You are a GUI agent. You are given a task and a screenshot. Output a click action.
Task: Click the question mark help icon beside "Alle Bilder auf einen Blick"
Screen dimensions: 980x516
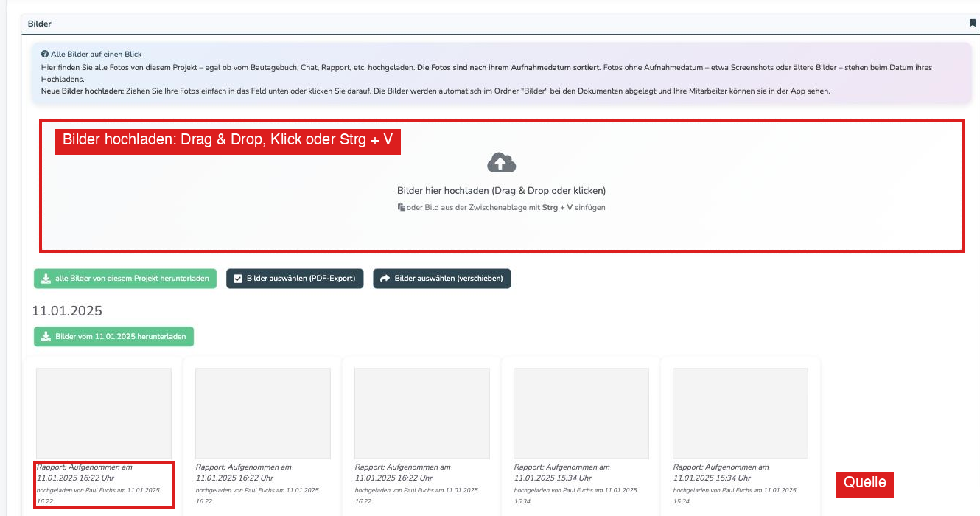pos(44,55)
